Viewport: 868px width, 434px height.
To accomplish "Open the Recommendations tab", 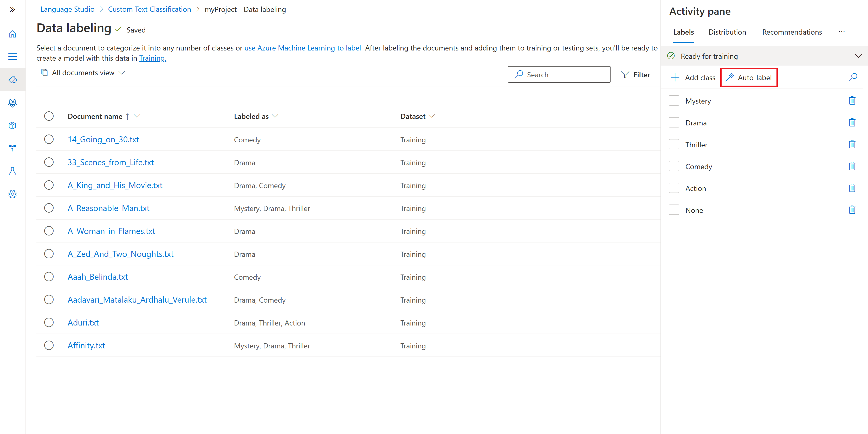I will [792, 32].
